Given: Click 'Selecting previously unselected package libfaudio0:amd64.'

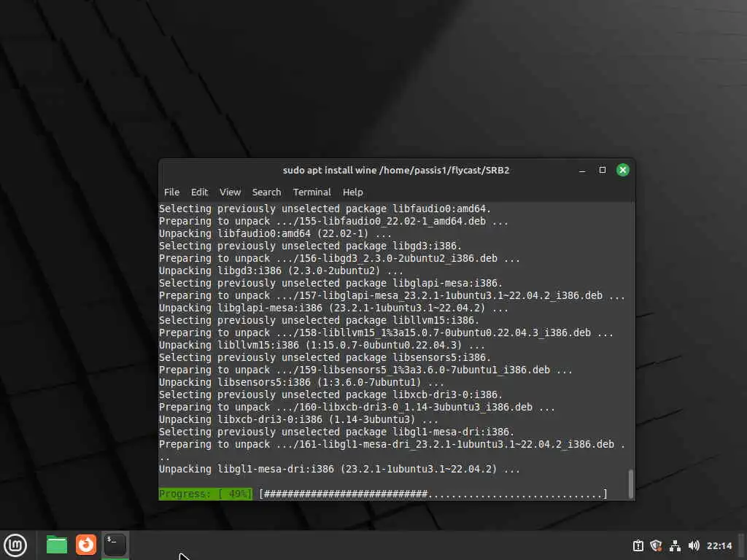Looking at the screenshot, I should click(325, 209).
